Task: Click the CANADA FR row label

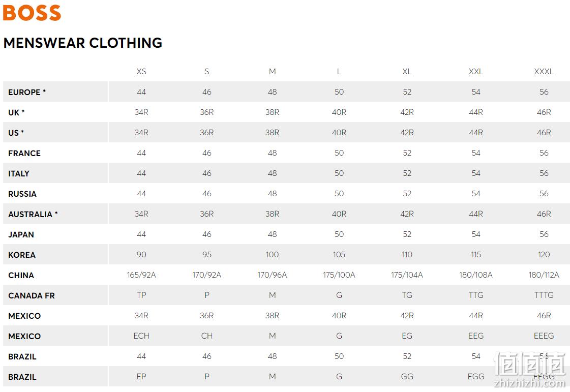Action: pos(32,295)
